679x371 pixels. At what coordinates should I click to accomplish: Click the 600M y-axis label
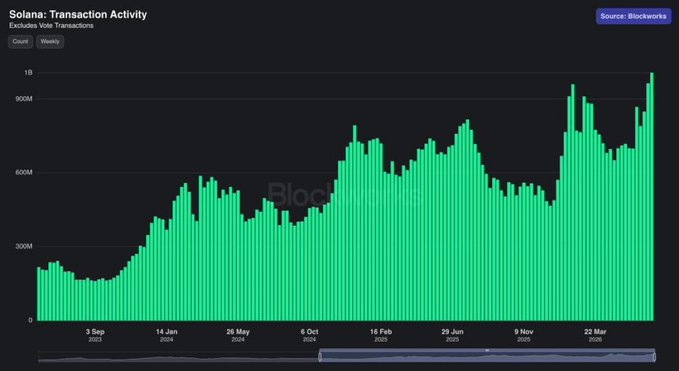click(24, 173)
